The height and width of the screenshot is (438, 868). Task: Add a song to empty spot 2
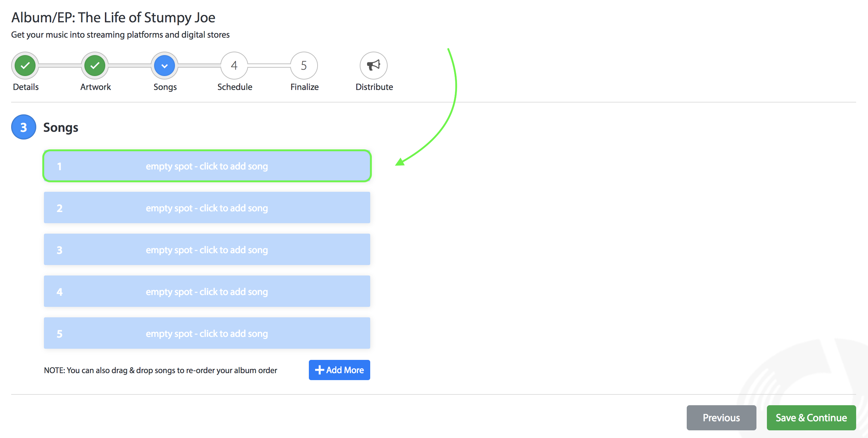(207, 207)
